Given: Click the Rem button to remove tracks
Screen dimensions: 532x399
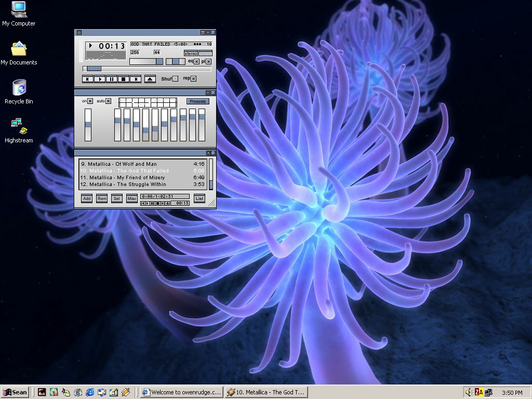Looking at the screenshot, I should [x=102, y=198].
